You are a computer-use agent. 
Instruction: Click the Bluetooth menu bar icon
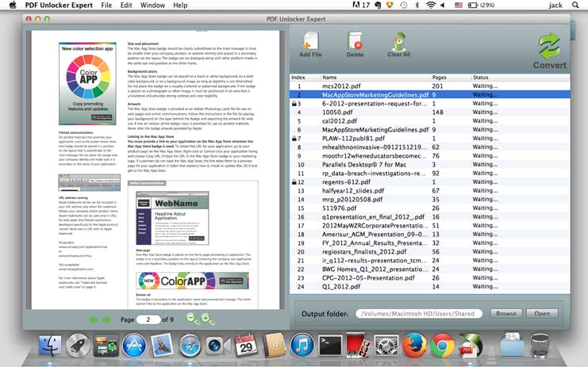(417, 6)
